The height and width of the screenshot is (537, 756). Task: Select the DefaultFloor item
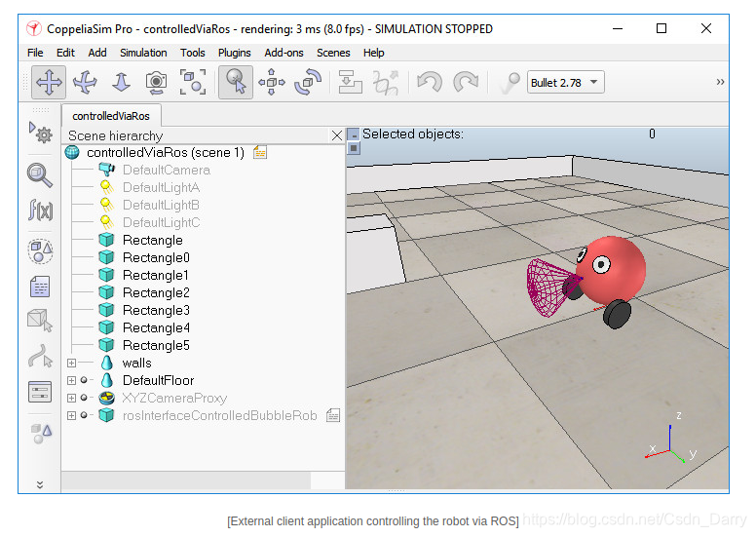coord(158,380)
